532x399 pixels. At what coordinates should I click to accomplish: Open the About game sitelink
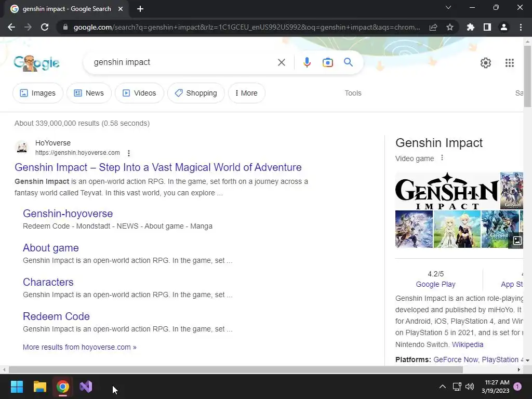point(51,248)
